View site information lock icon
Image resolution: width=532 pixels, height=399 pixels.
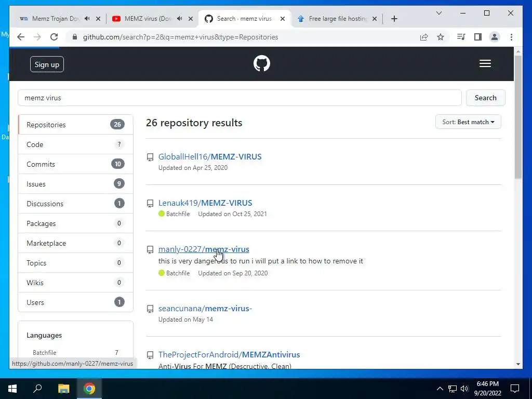tap(75, 37)
